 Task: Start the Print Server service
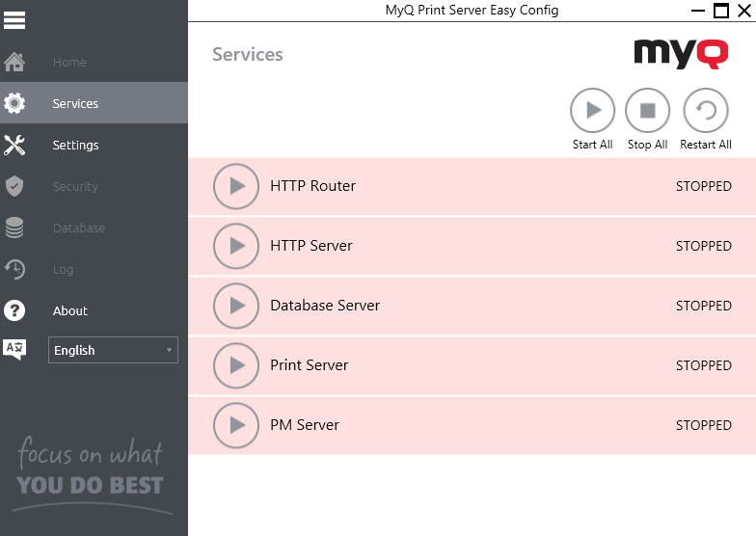click(x=236, y=365)
